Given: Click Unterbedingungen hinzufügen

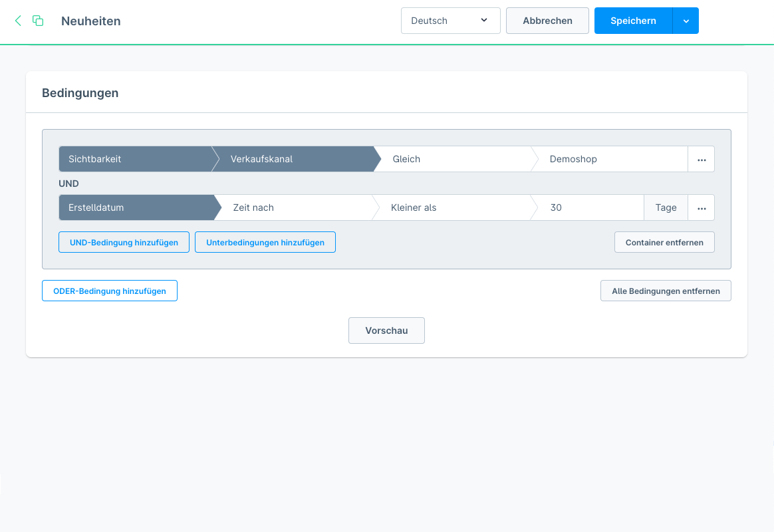Looking at the screenshot, I should (x=265, y=243).
